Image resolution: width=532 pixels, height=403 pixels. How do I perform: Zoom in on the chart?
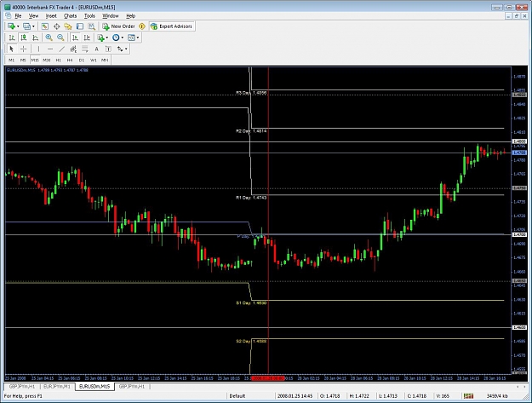click(49, 37)
